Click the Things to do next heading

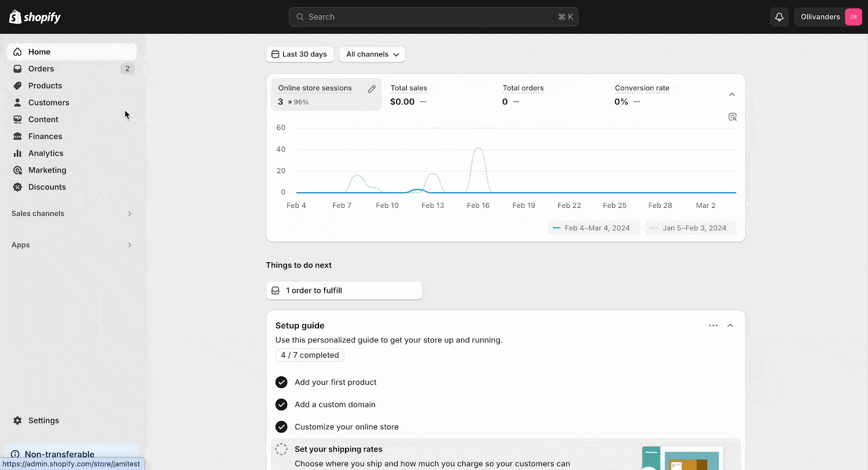[299, 265]
